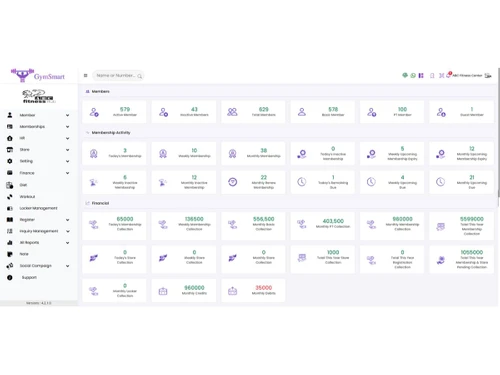This screenshot has width=500, height=375.
Task: Open the 100 PT Member card
Action: pos(392,112)
